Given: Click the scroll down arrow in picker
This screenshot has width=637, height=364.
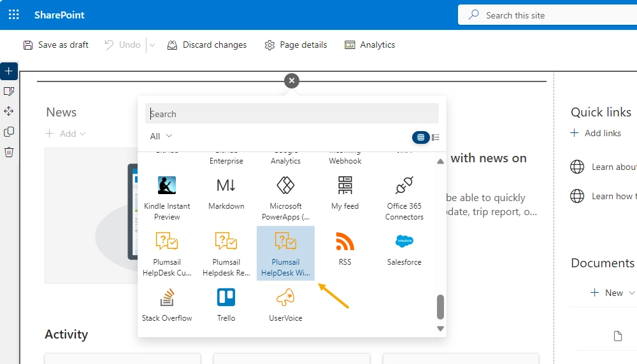Looking at the screenshot, I should pos(440,329).
